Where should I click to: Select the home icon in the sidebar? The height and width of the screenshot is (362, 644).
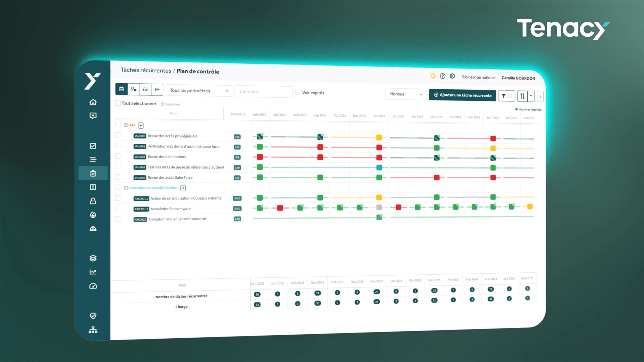click(x=93, y=102)
